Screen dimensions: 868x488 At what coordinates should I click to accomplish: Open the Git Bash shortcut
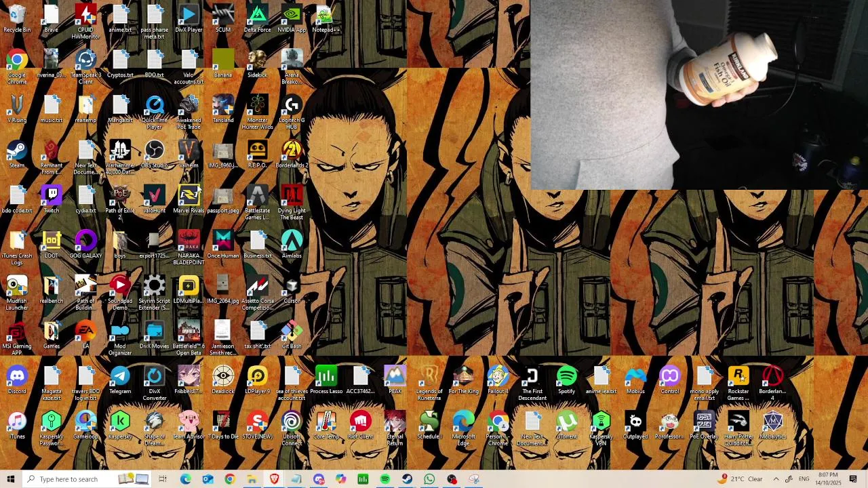[292, 335]
